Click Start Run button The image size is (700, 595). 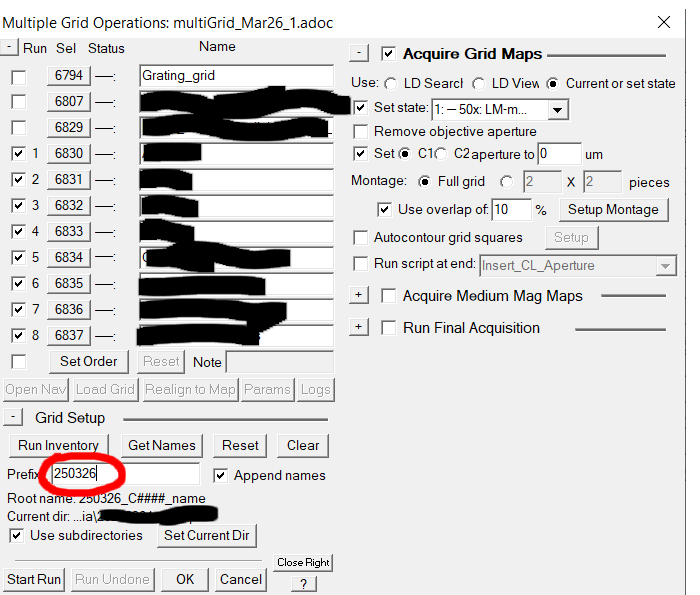coord(34,579)
